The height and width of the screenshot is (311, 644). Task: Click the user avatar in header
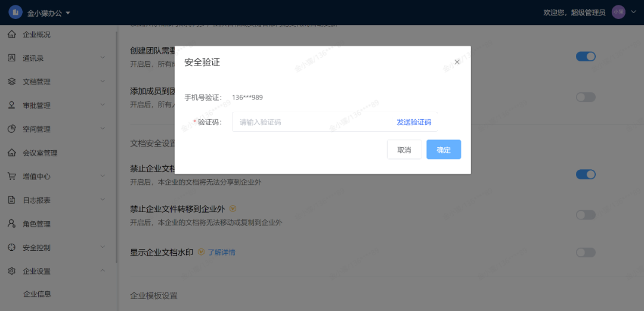point(618,13)
